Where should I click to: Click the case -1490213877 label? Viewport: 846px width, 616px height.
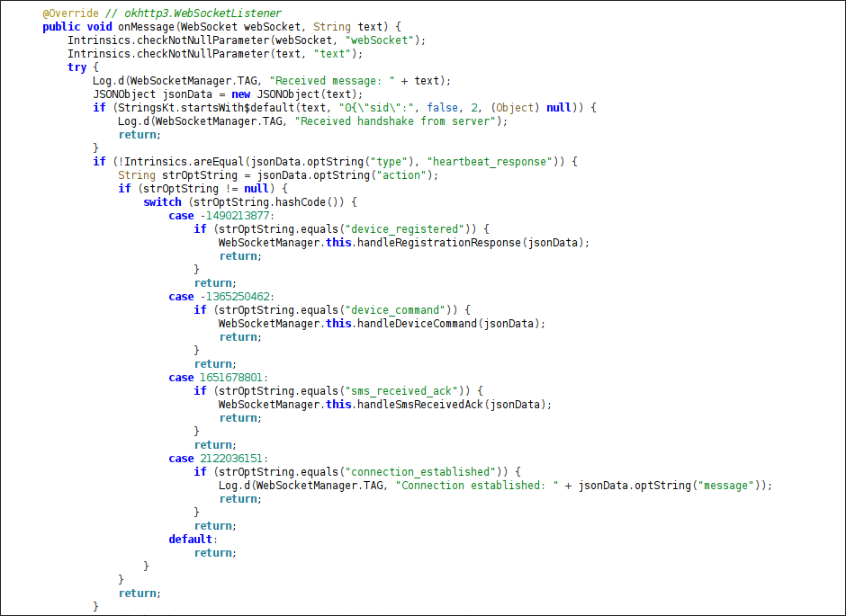pos(221,216)
